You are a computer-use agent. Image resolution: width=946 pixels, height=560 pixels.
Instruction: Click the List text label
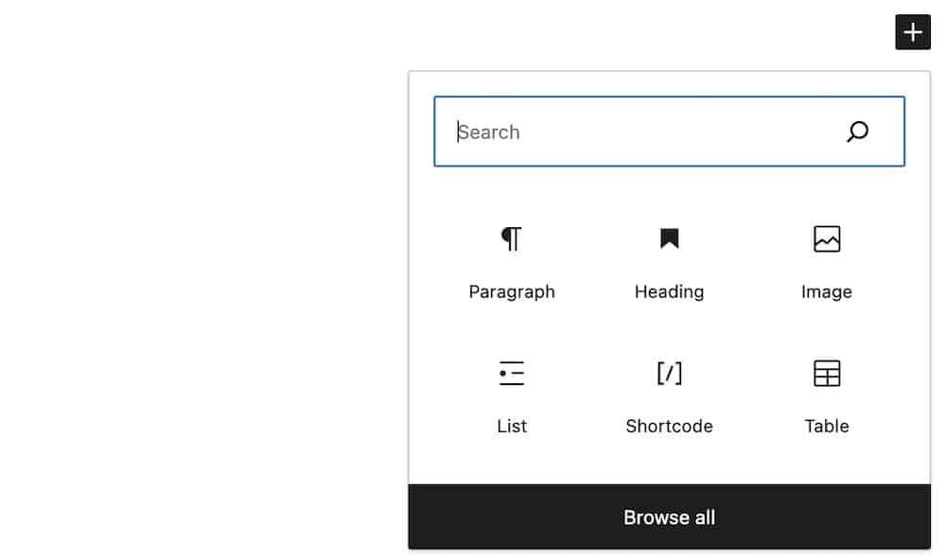click(x=512, y=426)
